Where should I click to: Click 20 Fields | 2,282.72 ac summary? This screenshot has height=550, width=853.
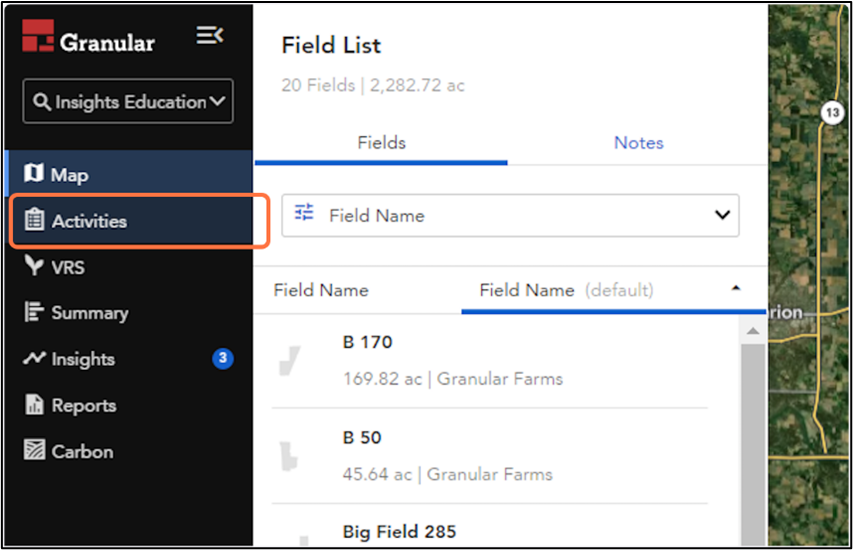373,85
